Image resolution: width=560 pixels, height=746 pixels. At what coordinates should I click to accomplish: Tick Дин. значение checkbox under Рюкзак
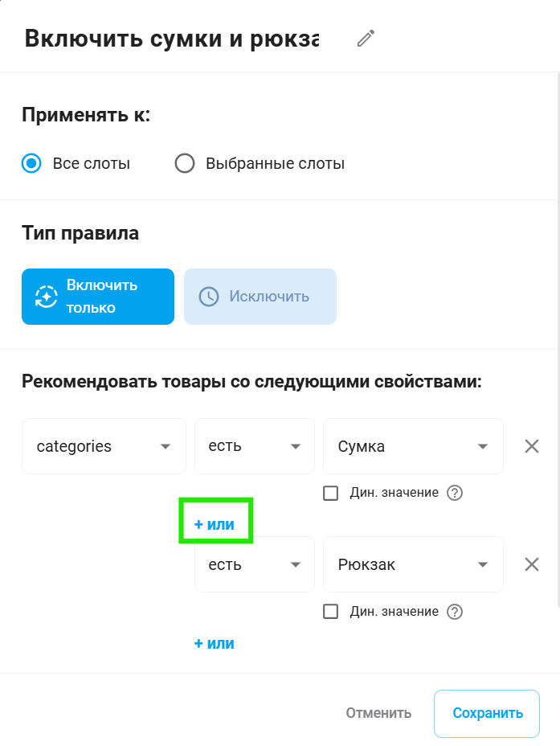click(330, 612)
